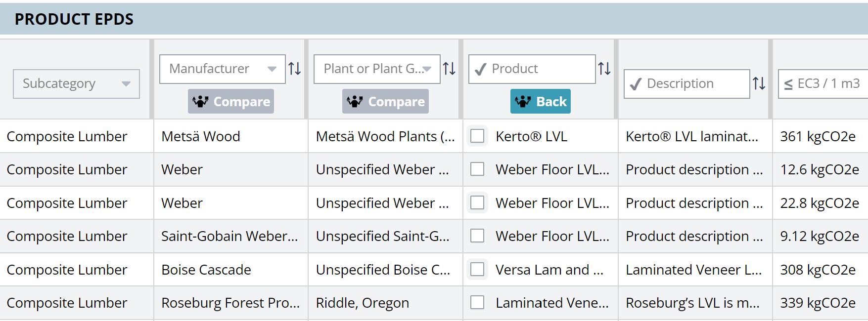Sort by Plant or Plant Group arrows
Screen dimensions: 868x321
(x=449, y=69)
